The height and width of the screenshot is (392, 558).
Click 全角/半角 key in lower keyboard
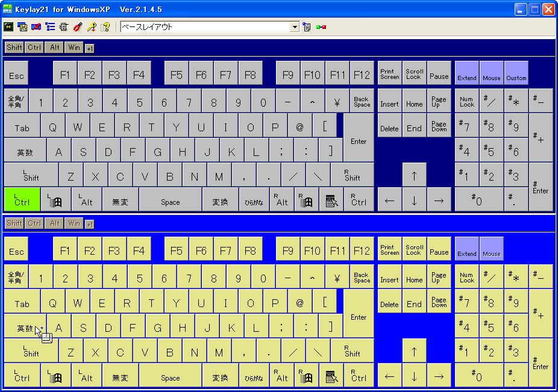[x=16, y=276]
